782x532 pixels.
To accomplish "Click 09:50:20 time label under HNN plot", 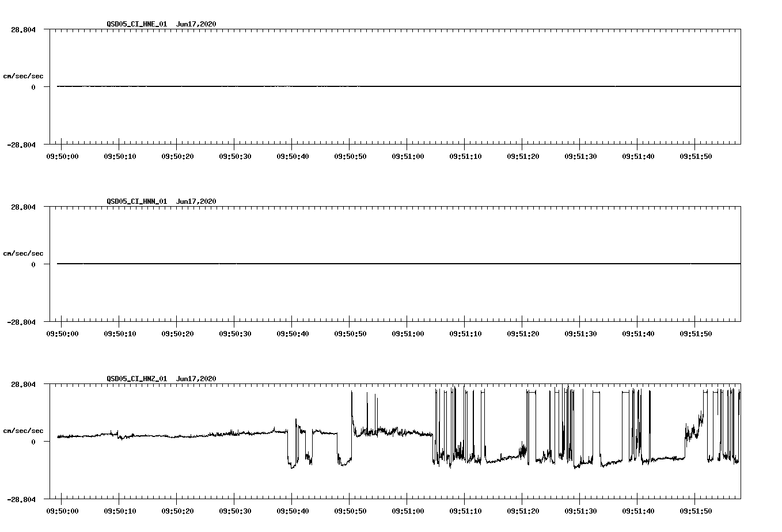I will [177, 333].
